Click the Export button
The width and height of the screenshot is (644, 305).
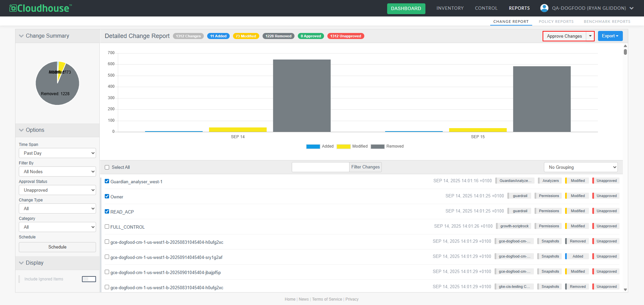coord(610,36)
